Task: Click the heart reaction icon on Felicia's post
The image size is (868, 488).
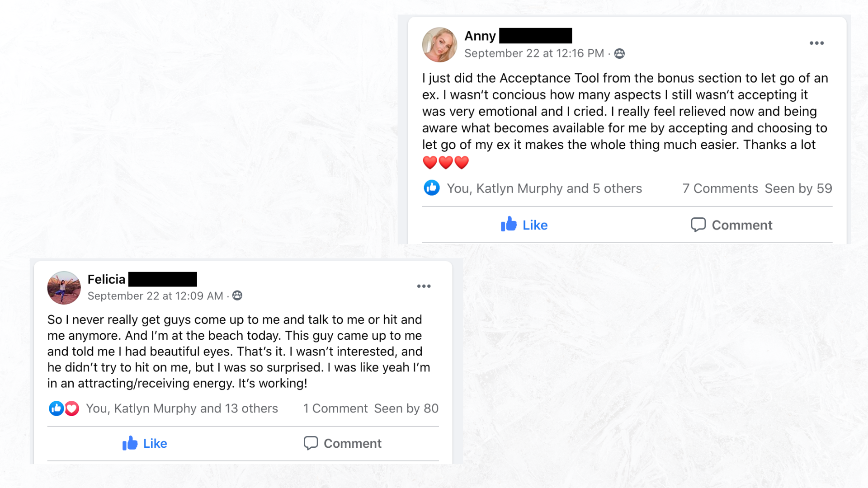Action: tap(72, 408)
